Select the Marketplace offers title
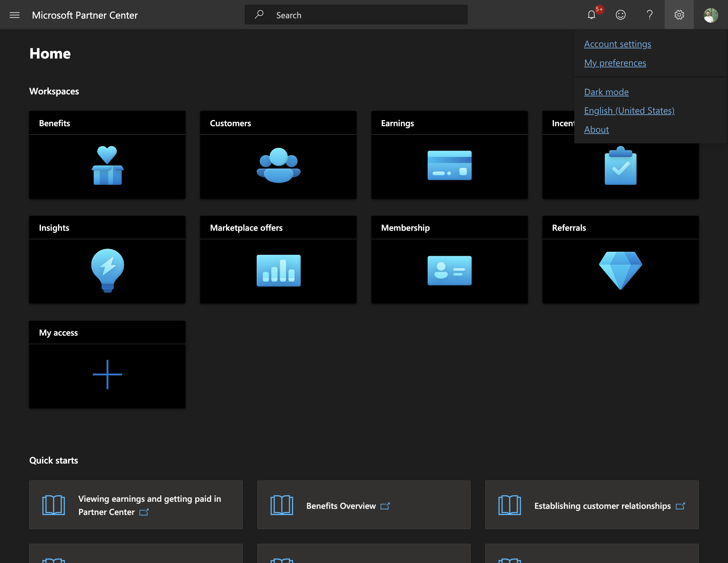Screen dimensions: 728x563 click(x=246, y=228)
